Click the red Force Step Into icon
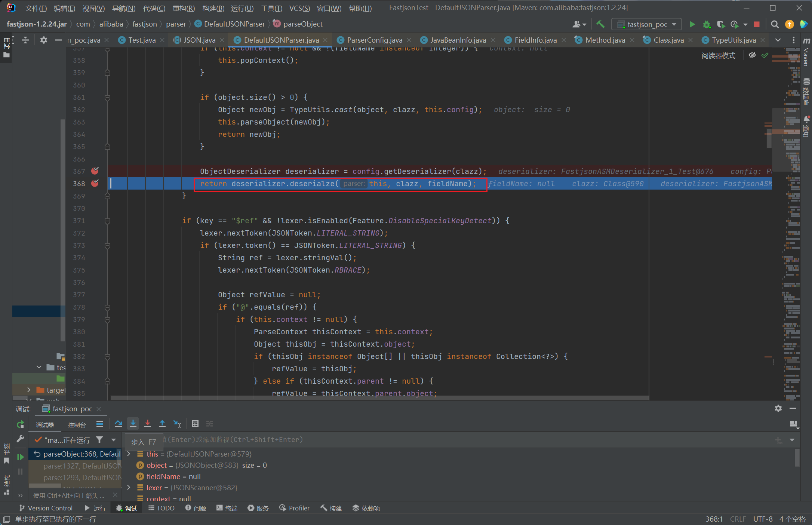 point(147,424)
